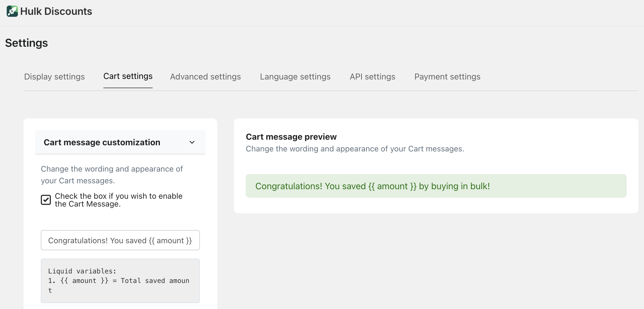Click the Hulk Discounts app title
644x309 pixels.
point(56,11)
